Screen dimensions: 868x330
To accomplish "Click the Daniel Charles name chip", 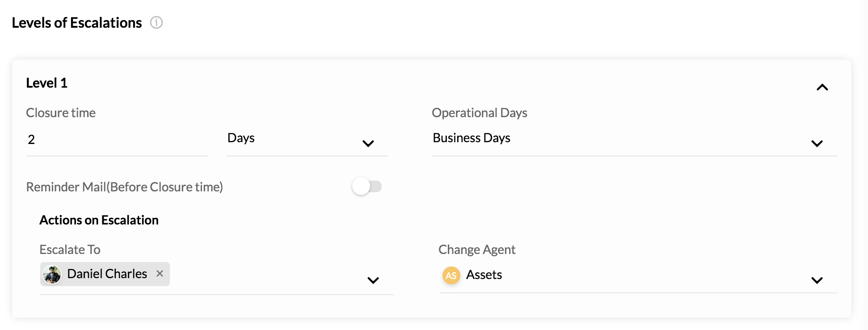I will point(105,274).
